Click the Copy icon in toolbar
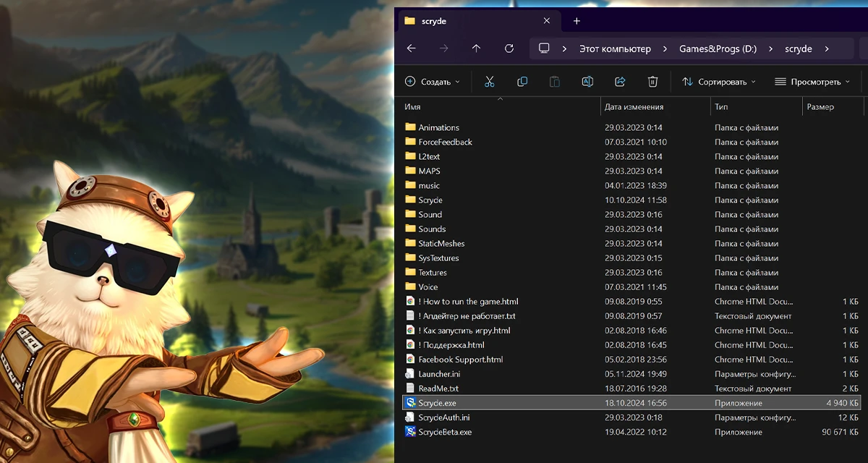 click(522, 82)
